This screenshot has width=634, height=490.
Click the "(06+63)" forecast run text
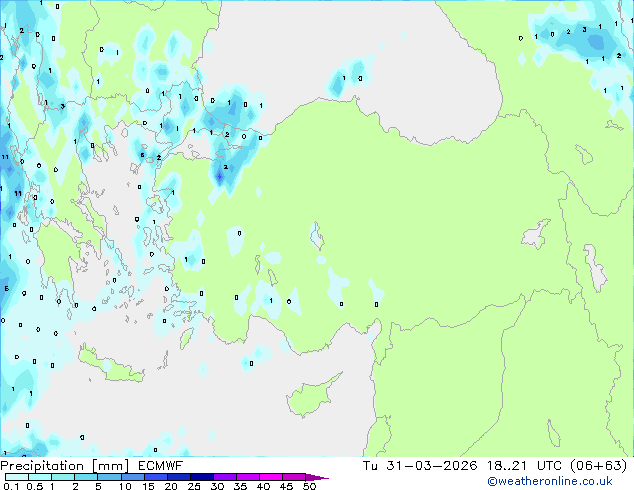[598, 466]
